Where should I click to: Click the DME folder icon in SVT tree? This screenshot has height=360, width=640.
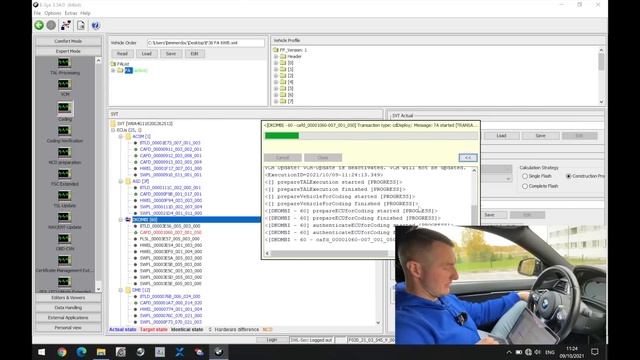tap(128, 290)
